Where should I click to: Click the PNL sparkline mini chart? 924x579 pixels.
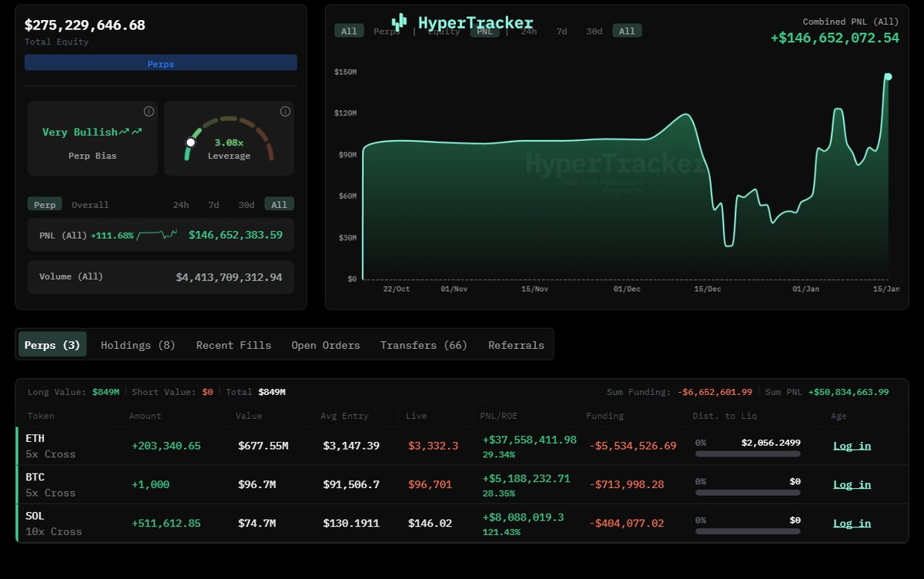(157, 235)
